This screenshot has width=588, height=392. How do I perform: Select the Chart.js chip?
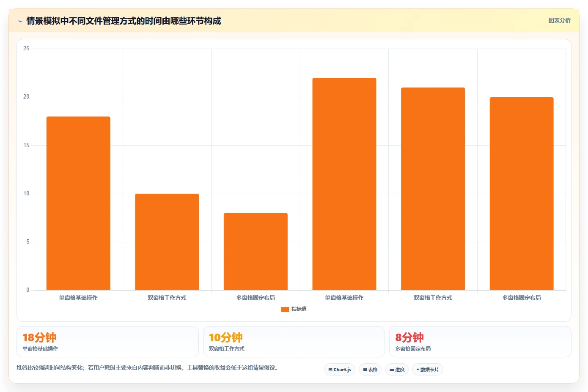(340, 370)
